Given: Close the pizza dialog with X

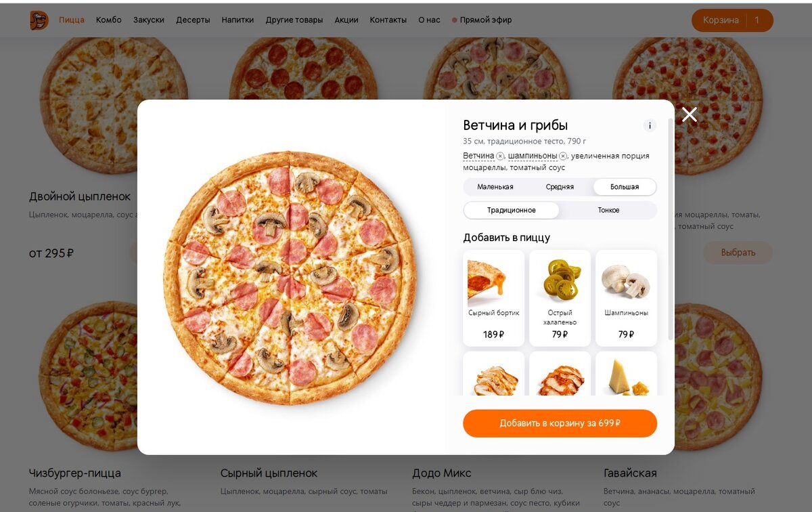Looking at the screenshot, I should pos(690,114).
